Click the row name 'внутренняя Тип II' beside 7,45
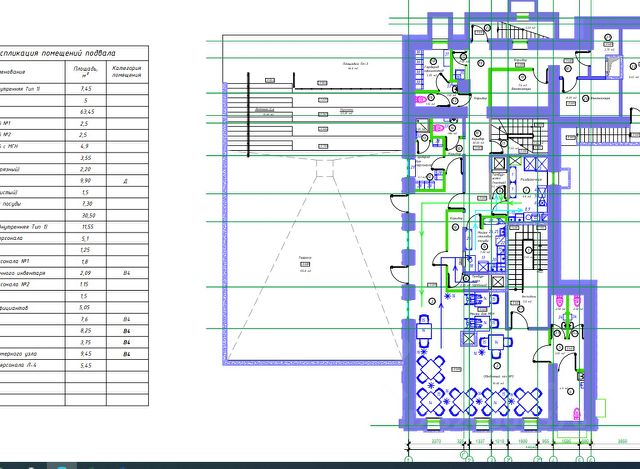This screenshot has width=640, height=469. [20, 89]
